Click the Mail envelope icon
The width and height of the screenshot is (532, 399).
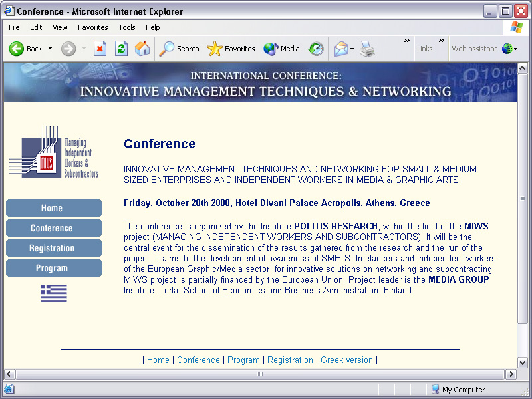[x=340, y=49]
